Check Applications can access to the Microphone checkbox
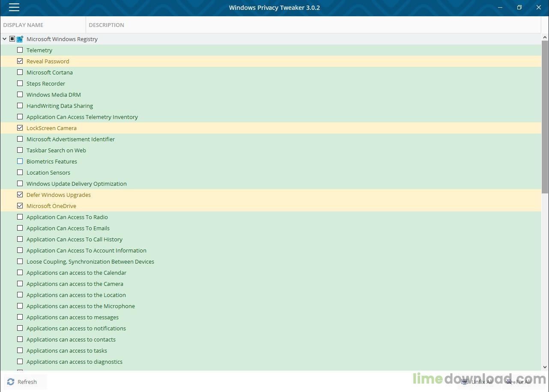This screenshot has height=392, width=549. 20,306
